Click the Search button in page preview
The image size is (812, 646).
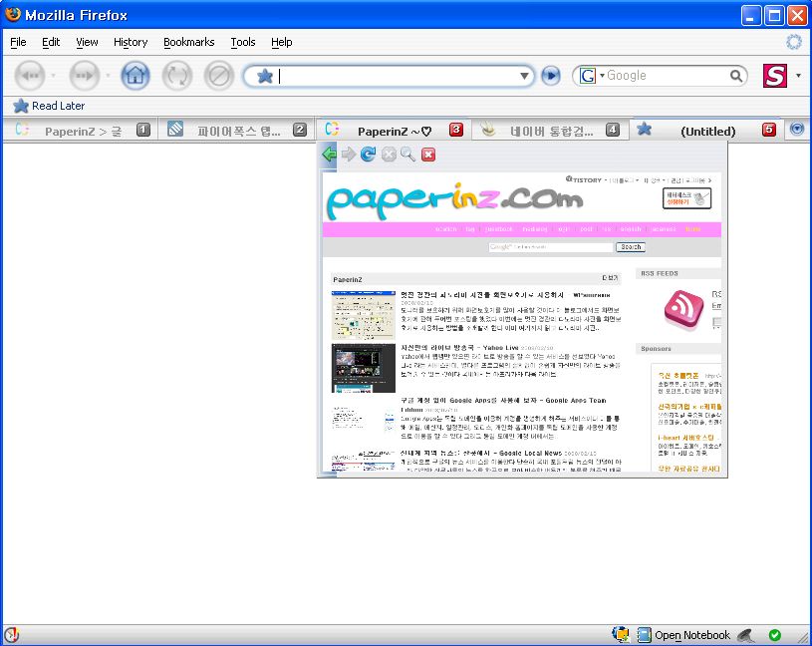[x=631, y=247]
